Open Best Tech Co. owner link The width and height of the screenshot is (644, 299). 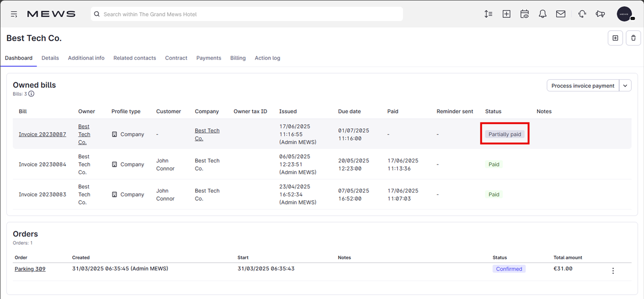pos(84,135)
